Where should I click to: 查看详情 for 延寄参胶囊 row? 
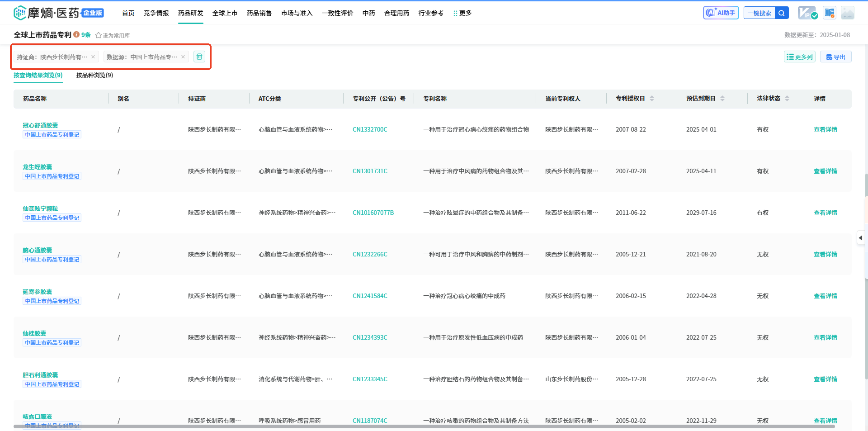point(826,296)
